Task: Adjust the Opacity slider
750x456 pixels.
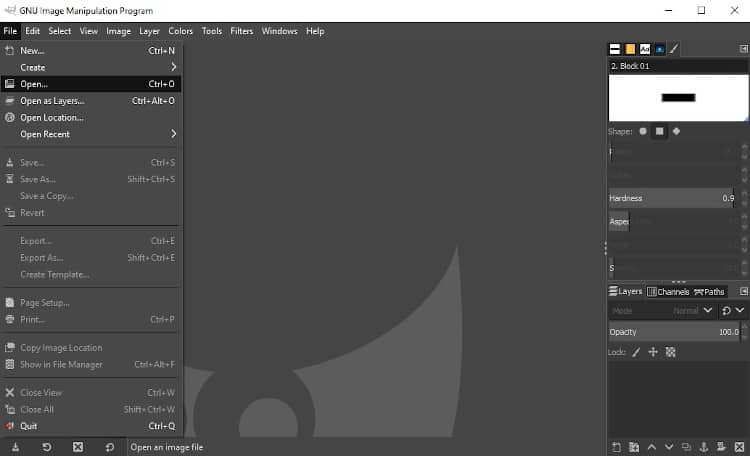Action: 674,332
